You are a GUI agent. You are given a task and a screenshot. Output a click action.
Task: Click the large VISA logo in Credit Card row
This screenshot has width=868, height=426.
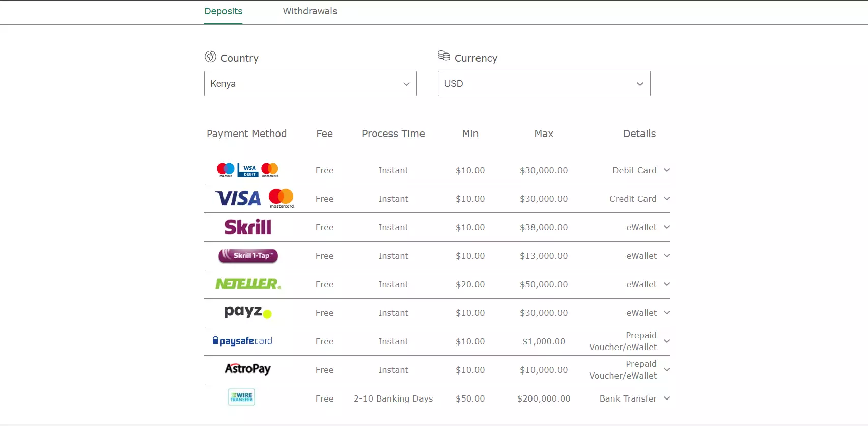point(238,198)
